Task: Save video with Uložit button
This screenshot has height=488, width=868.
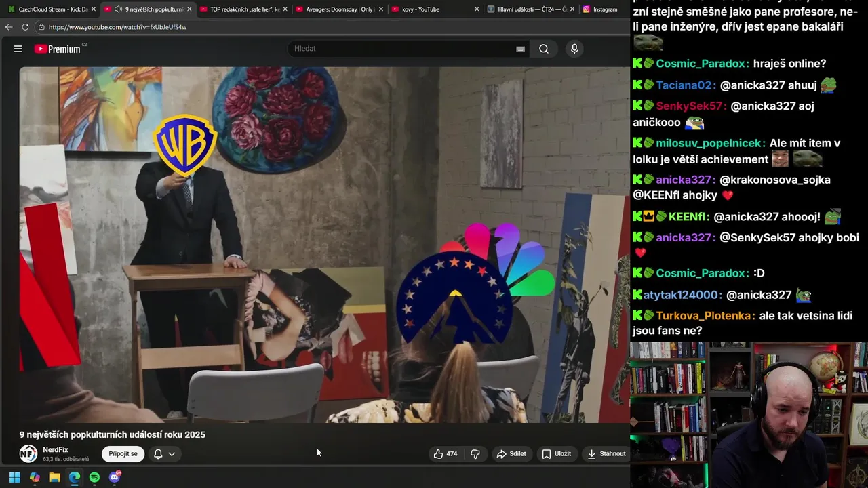Action: 556,454
